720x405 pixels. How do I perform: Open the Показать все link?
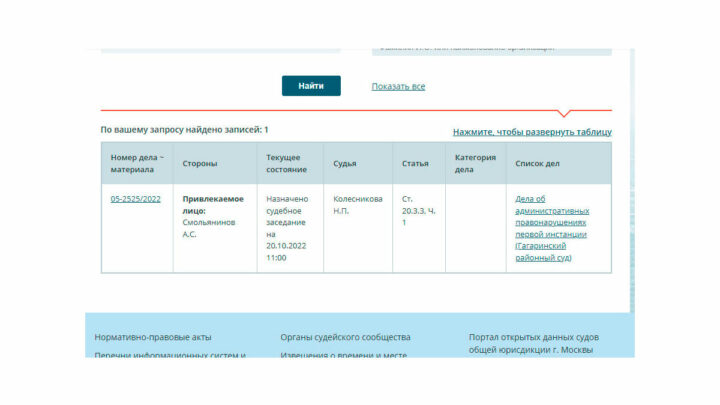click(x=398, y=86)
